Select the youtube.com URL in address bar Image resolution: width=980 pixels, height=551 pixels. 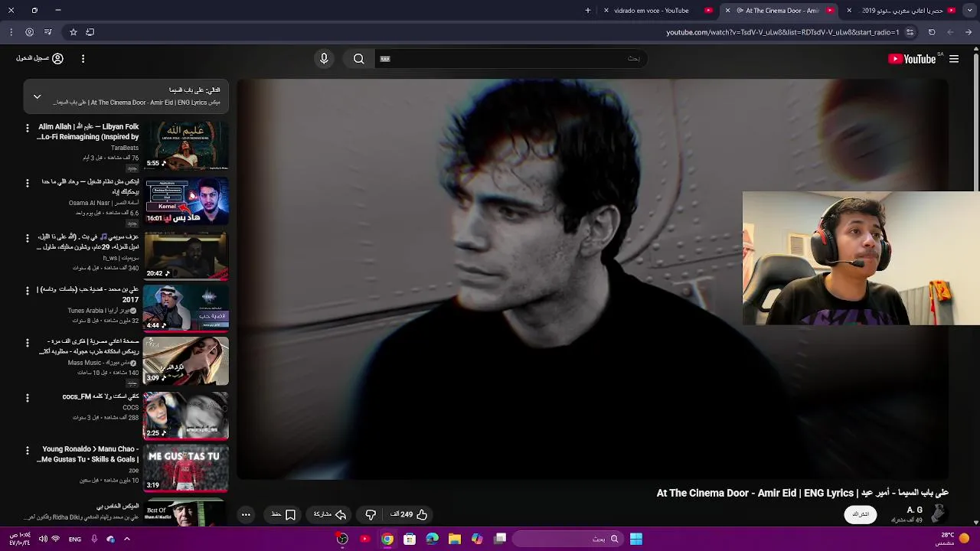[x=782, y=32]
